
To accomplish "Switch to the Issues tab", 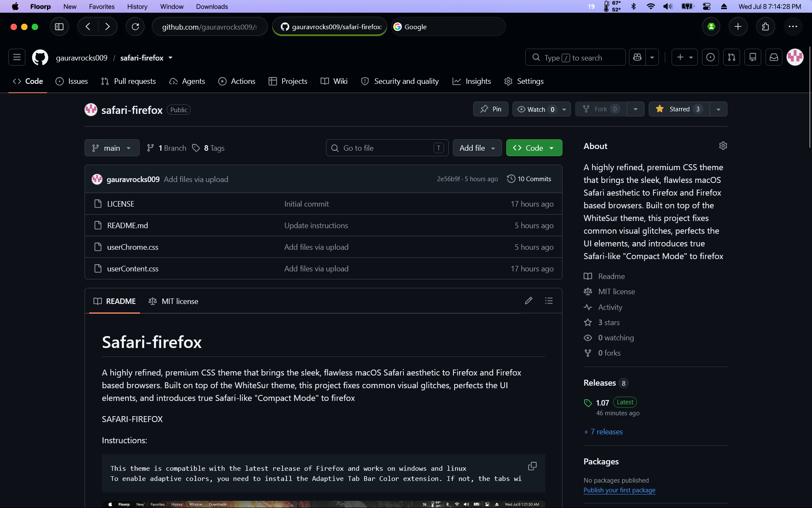I will [72, 81].
